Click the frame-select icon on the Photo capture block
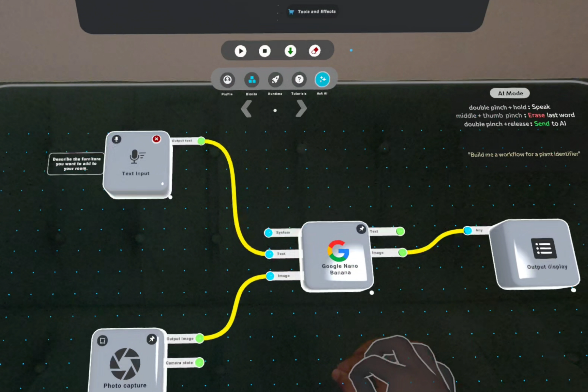Image resolution: width=588 pixels, height=392 pixels. pos(102,341)
